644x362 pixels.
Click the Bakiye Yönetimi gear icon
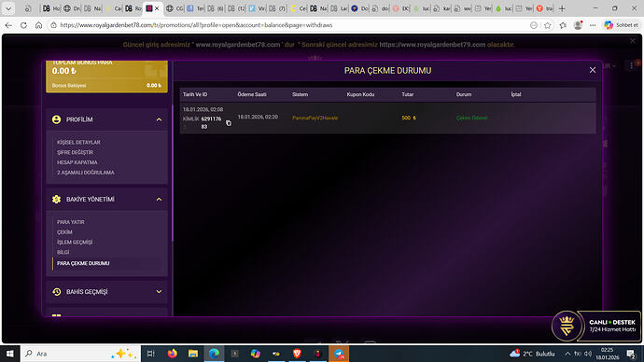56,199
